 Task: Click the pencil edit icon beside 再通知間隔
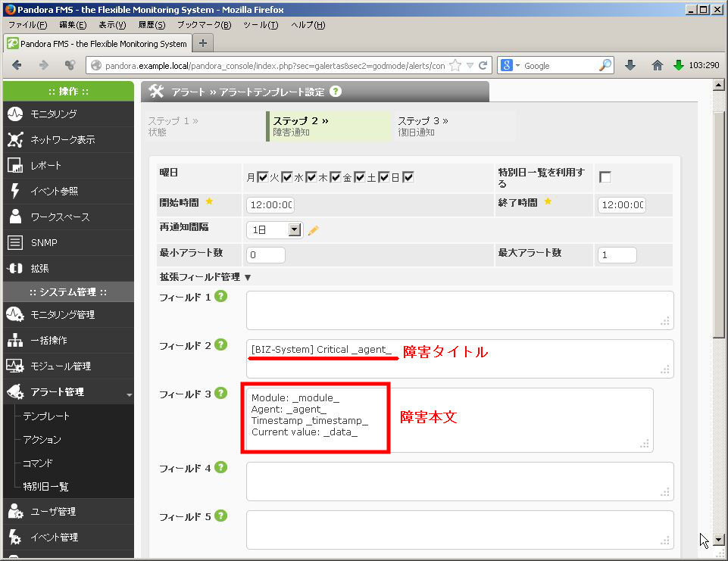point(314,230)
